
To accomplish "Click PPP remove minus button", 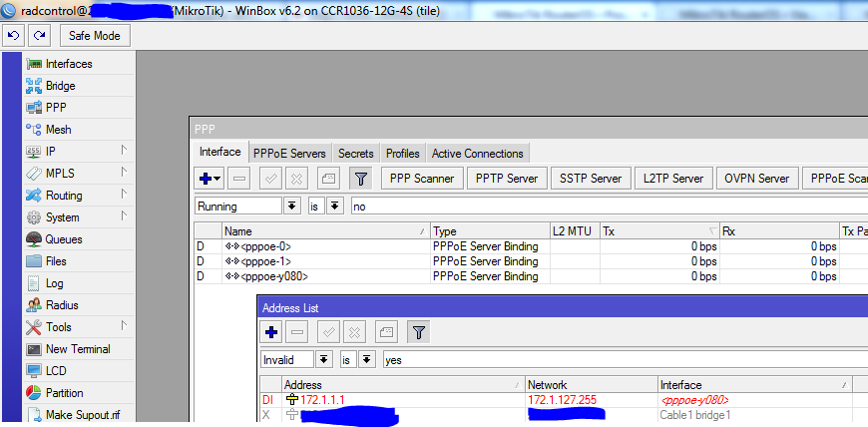I will coord(239,179).
